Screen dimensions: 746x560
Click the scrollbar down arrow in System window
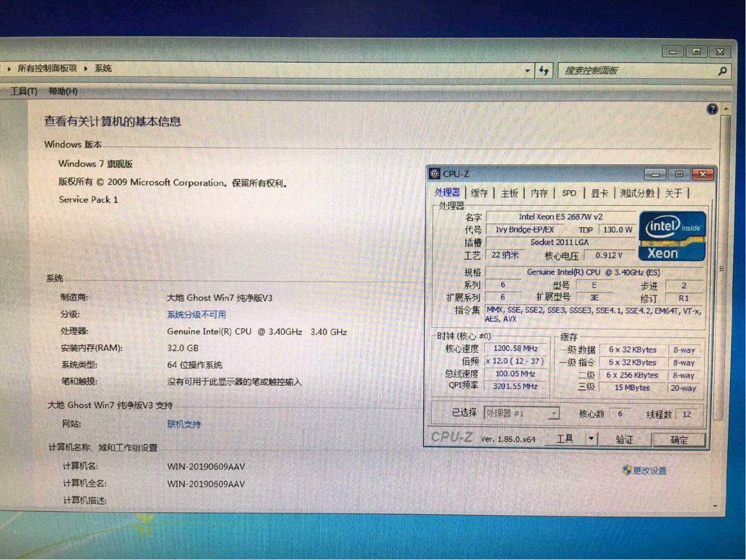(x=715, y=505)
